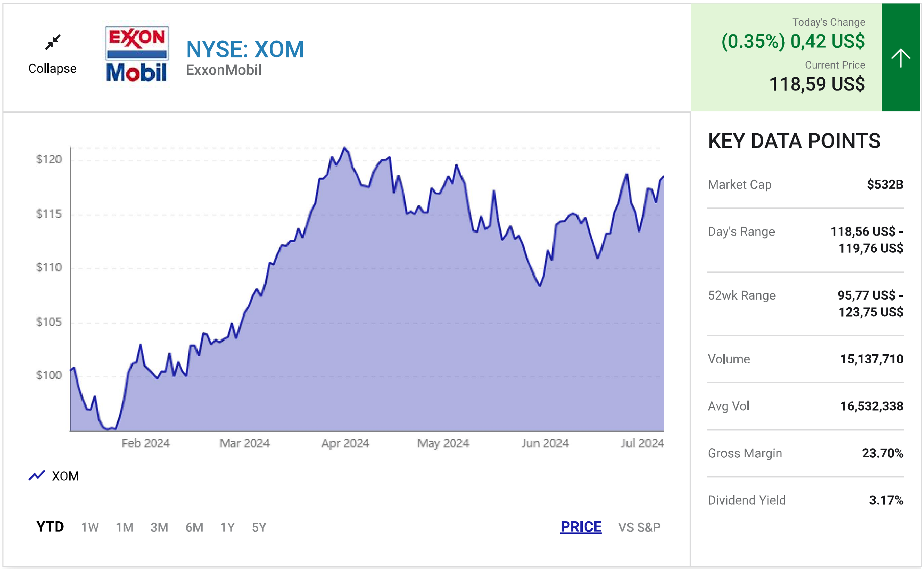This screenshot has height=569, width=924.
Task: Switch chart to 1M range
Action: 124,527
